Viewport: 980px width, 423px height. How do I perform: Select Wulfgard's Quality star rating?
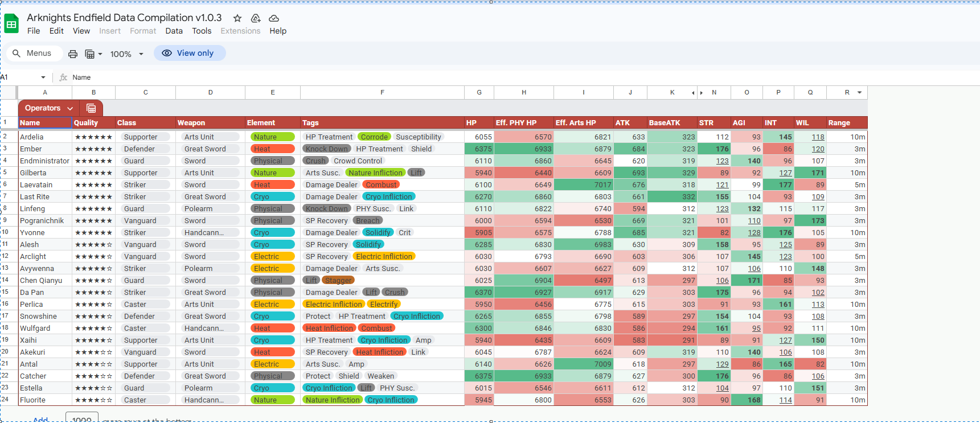93,328
